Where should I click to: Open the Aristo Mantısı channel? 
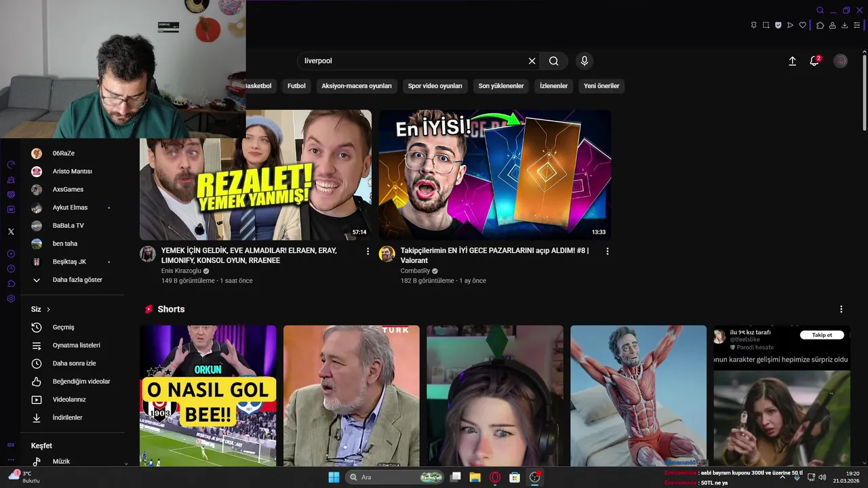[x=73, y=171]
